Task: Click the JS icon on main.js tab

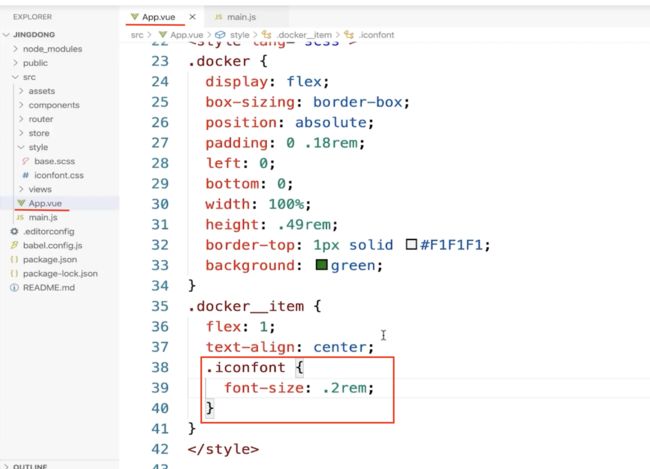Action: [218, 17]
